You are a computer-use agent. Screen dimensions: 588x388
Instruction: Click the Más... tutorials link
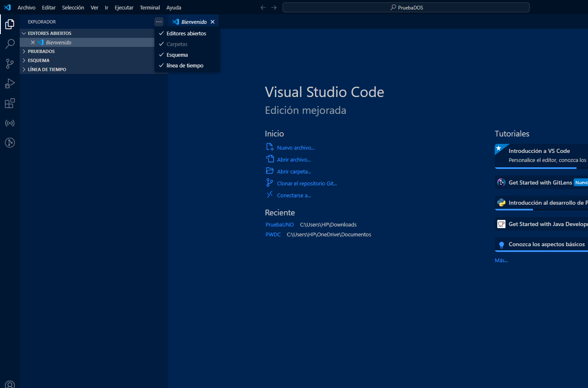[x=501, y=260]
